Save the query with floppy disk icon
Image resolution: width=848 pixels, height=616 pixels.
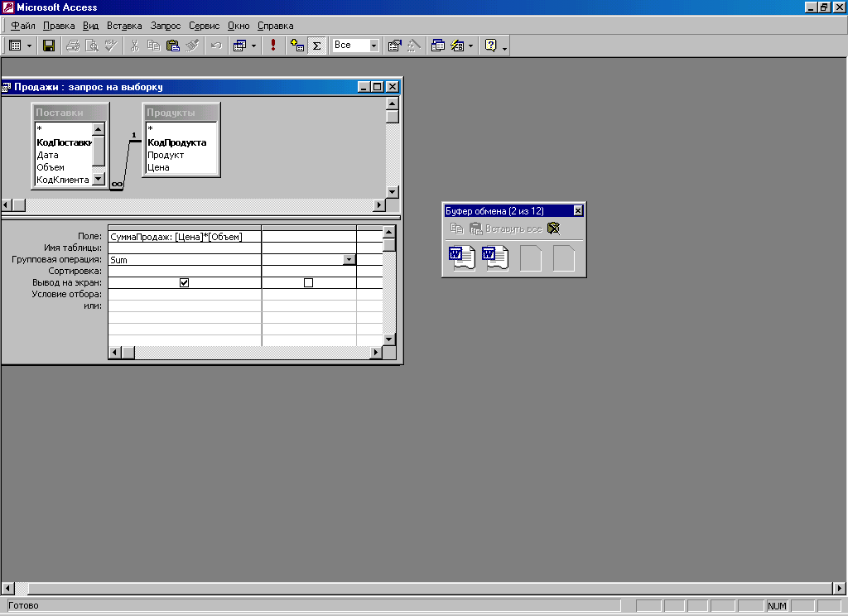[x=49, y=46]
